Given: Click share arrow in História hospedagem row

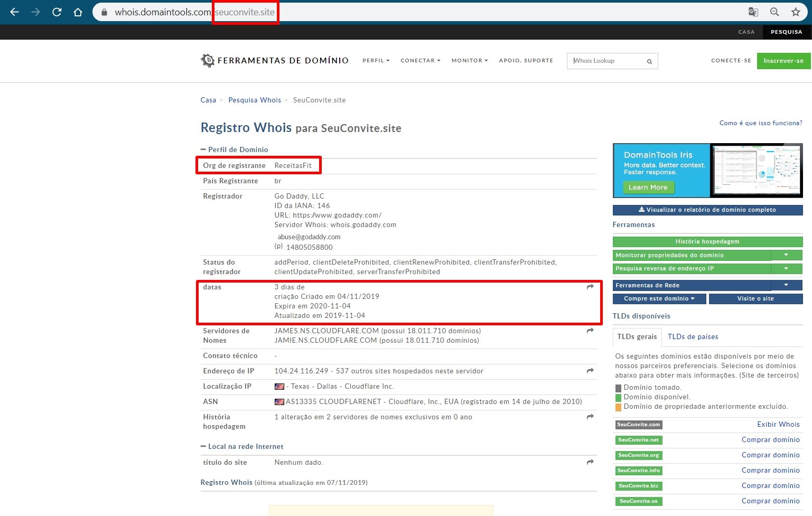Looking at the screenshot, I should [x=590, y=417].
